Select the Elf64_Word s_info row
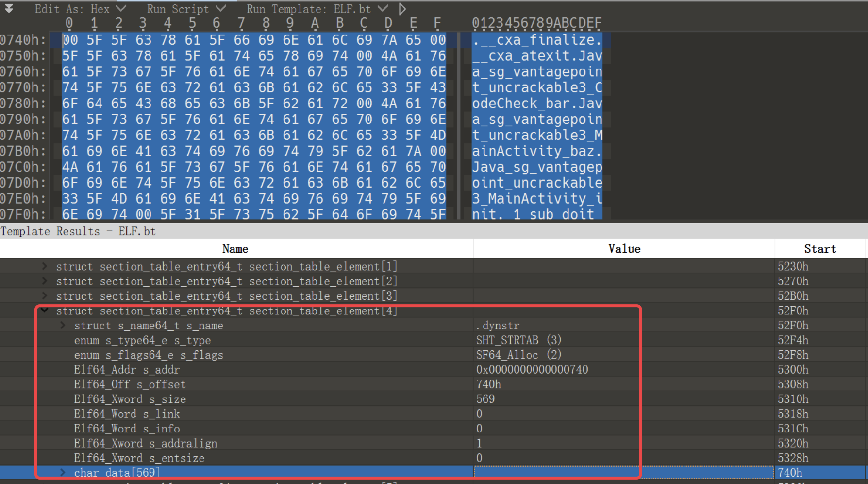This screenshot has height=484, width=868. click(x=433, y=429)
